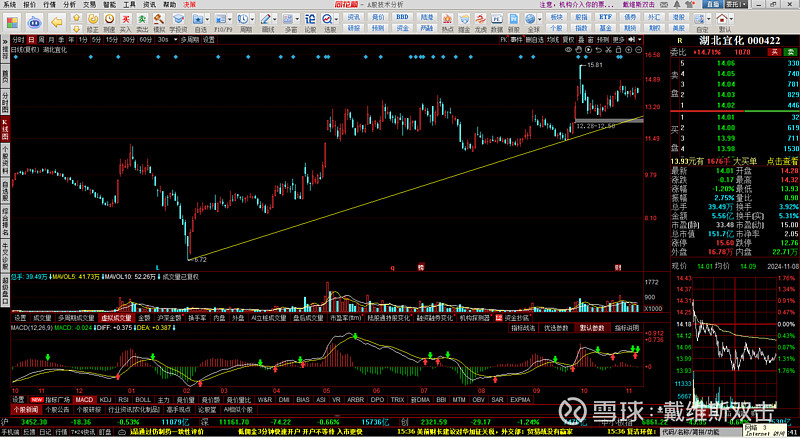Screen dimensions: 800x438
Task: Switch to the 分时 intraday period
Action: (18, 39)
